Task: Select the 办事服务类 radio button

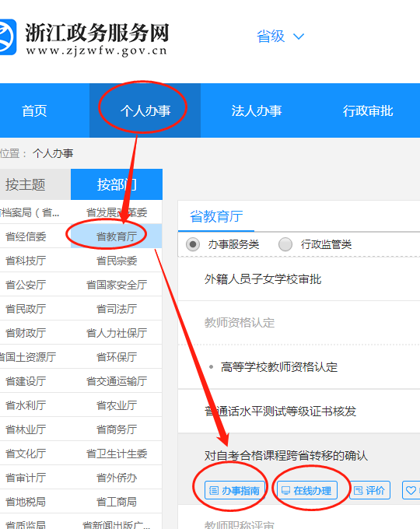Action: tap(193, 244)
